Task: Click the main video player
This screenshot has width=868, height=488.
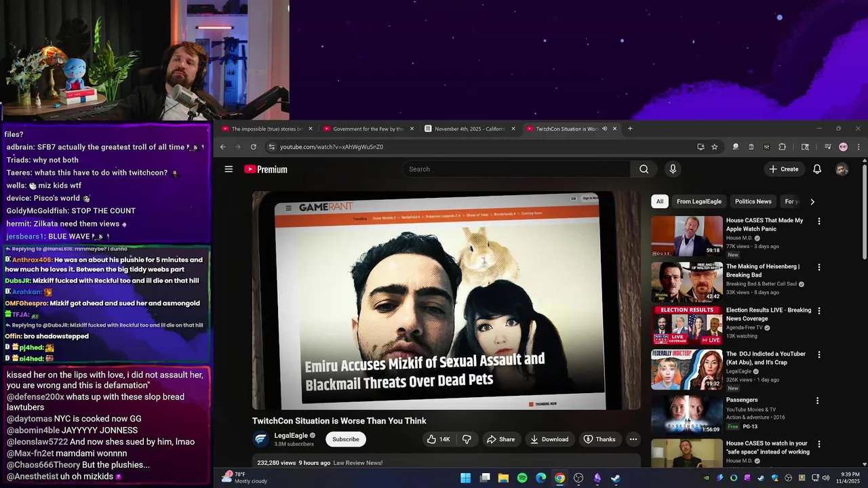Action: point(446,300)
